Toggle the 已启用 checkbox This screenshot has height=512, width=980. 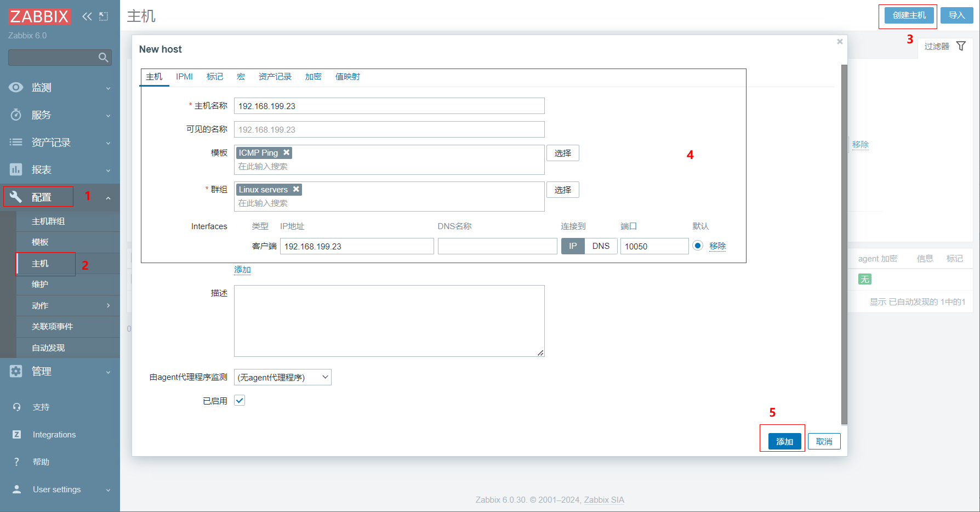click(240, 400)
